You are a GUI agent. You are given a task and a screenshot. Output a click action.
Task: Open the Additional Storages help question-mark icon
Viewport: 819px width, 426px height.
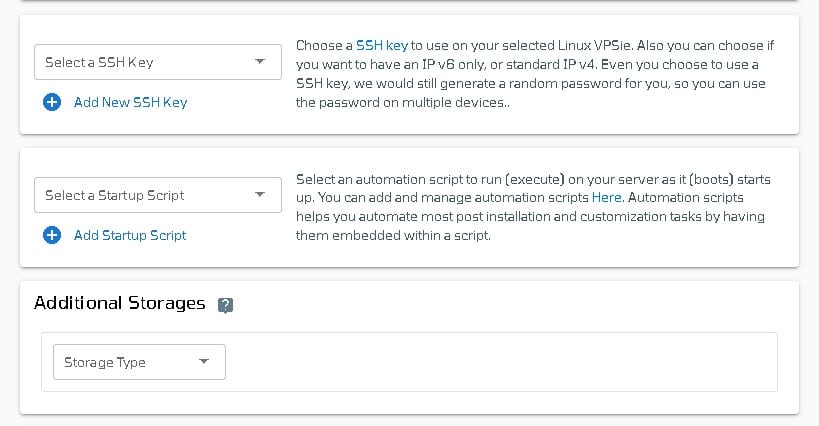225,305
